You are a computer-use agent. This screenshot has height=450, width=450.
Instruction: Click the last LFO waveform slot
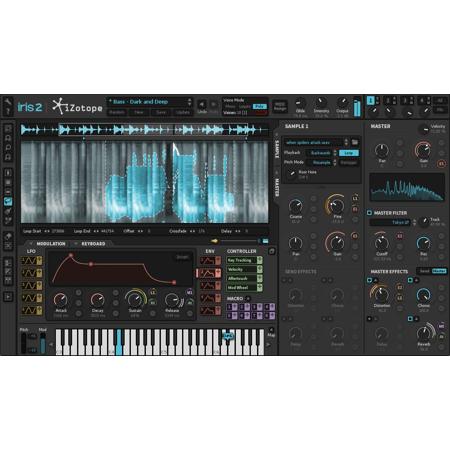(32, 311)
